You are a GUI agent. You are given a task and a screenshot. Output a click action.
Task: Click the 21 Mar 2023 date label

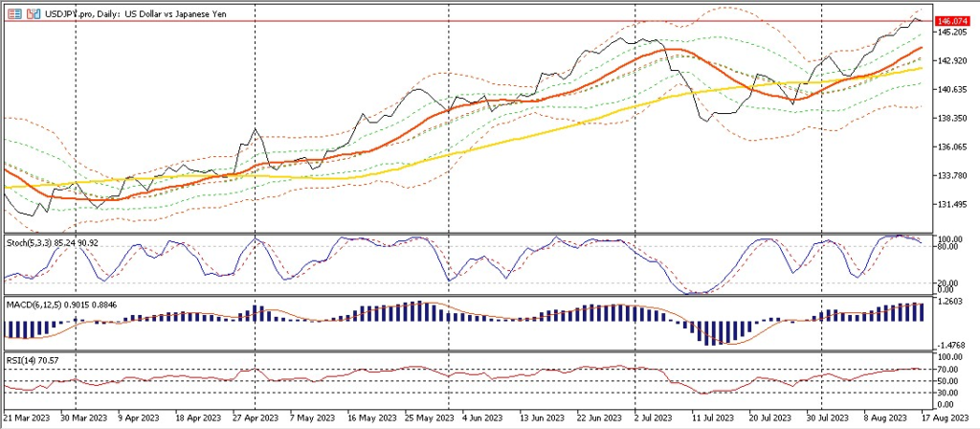coord(25,419)
